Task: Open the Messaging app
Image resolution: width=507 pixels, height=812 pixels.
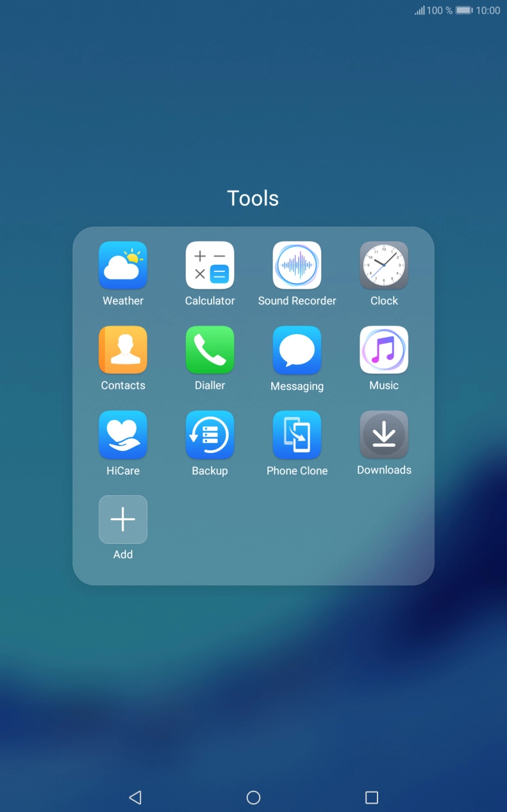Action: tap(297, 350)
